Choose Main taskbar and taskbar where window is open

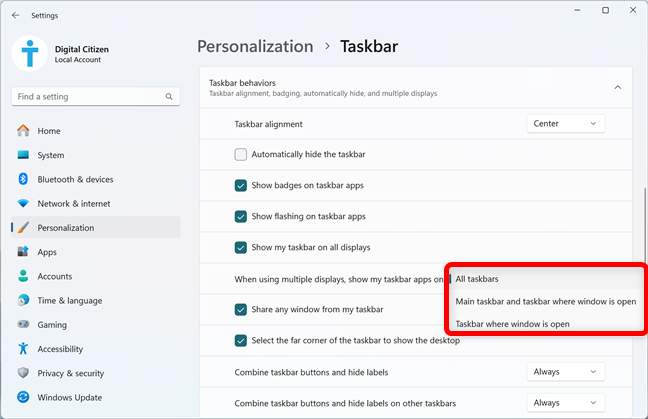(546, 302)
